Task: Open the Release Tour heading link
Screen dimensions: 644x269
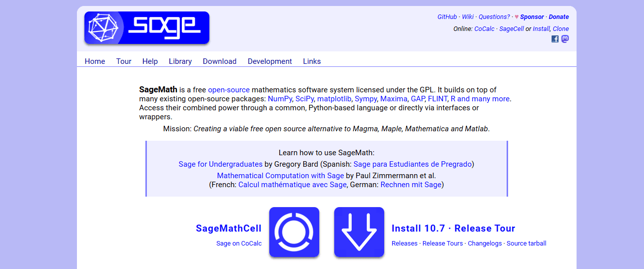Action: [x=485, y=229]
